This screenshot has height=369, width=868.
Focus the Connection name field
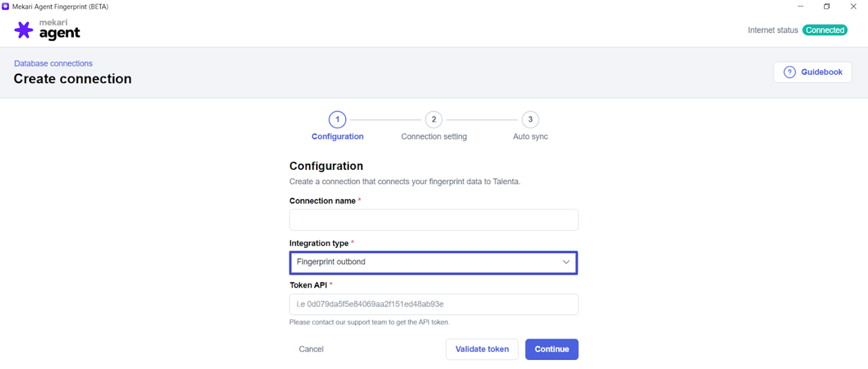click(433, 220)
